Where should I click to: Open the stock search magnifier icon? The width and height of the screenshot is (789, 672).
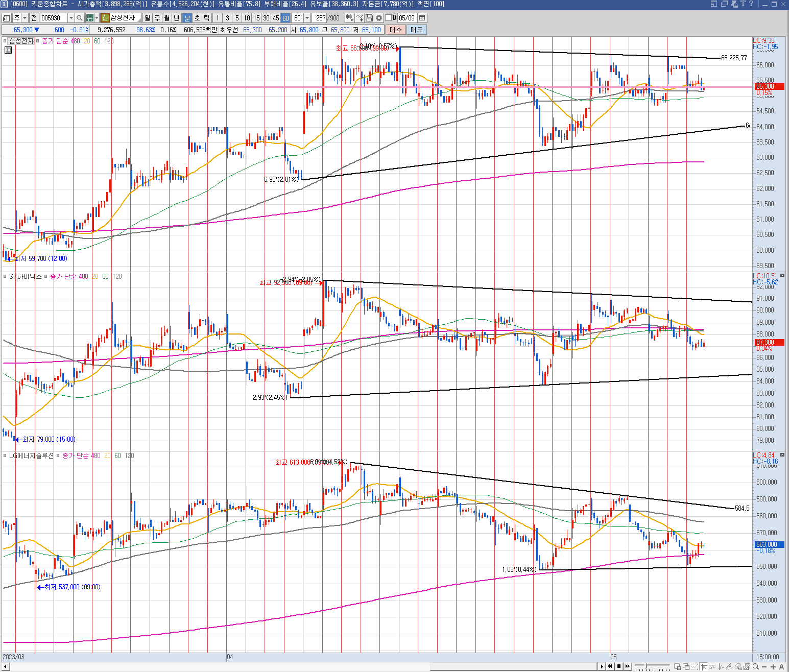tap(79, 18)
